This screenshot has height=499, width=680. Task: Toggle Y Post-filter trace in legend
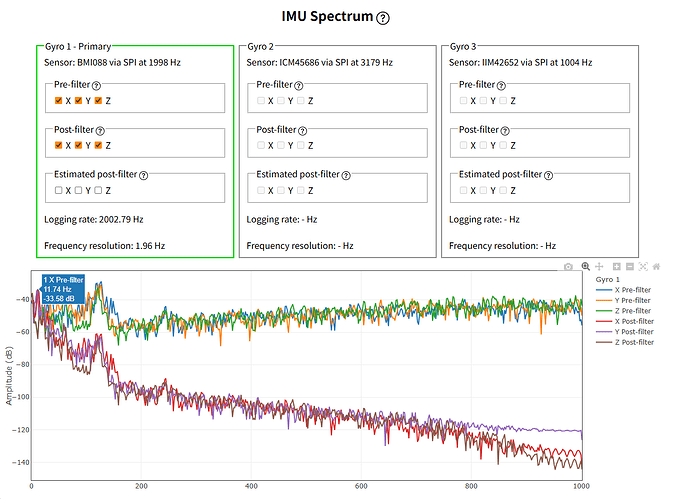632,331
